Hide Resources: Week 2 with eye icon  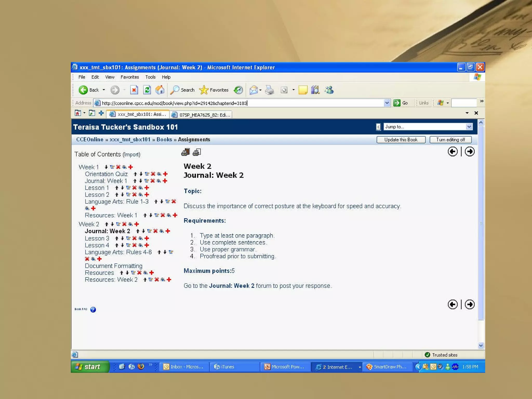tap(163, 280)
